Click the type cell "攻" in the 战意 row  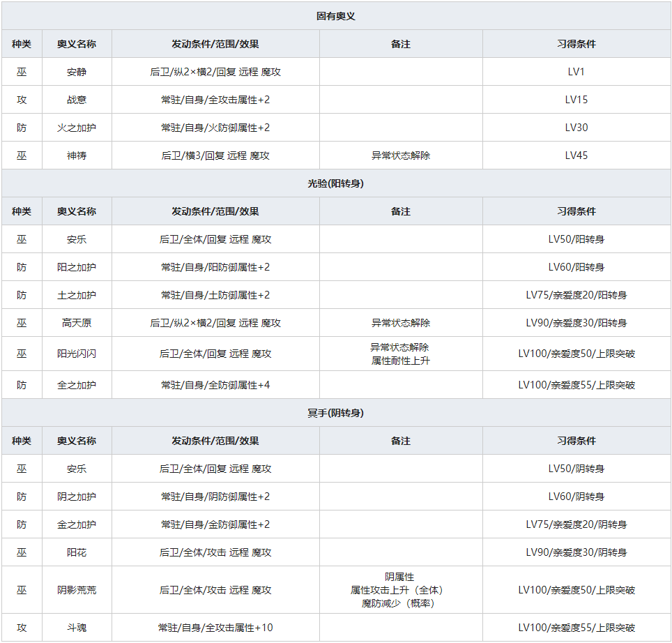[22, 100]
